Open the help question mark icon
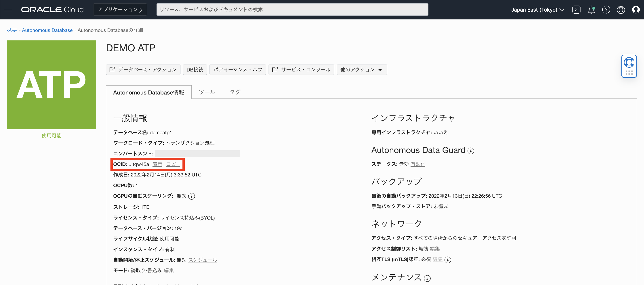Viewport: 644px width, 285px height. tap(606, 9)
